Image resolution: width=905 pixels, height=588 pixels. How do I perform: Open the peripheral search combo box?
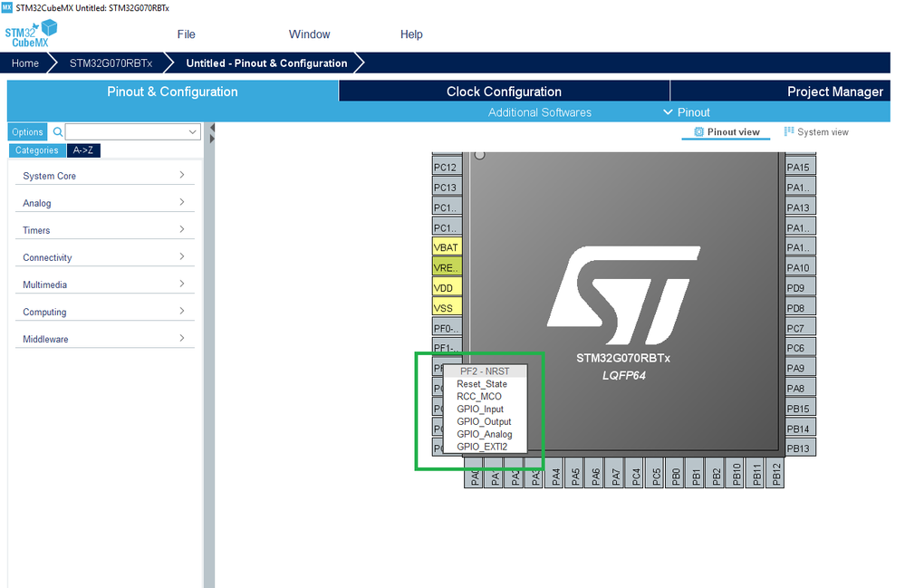133,132
